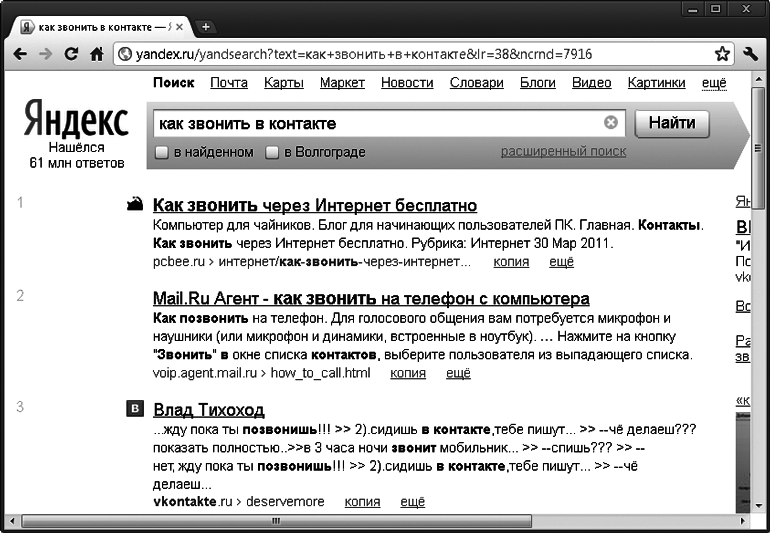
Task: Go to browser Home page icon
Action: click(97, 54)
